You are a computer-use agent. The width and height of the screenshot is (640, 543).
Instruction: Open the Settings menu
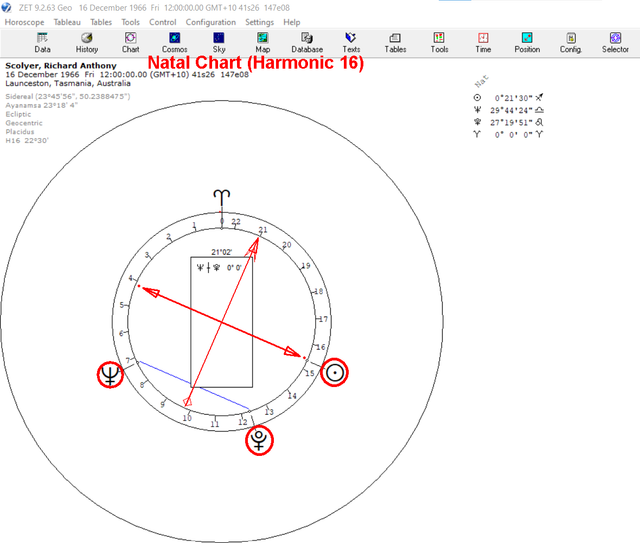259,22
